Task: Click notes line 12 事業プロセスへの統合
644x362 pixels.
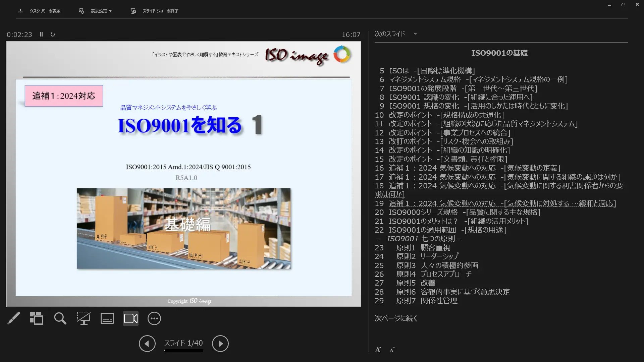Action: coord(443,133)
